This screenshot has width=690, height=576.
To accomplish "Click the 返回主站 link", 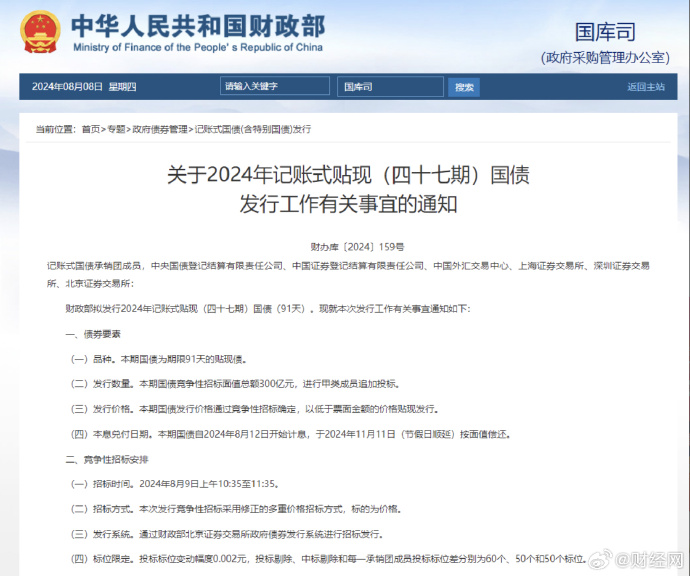I will point(646,87).
